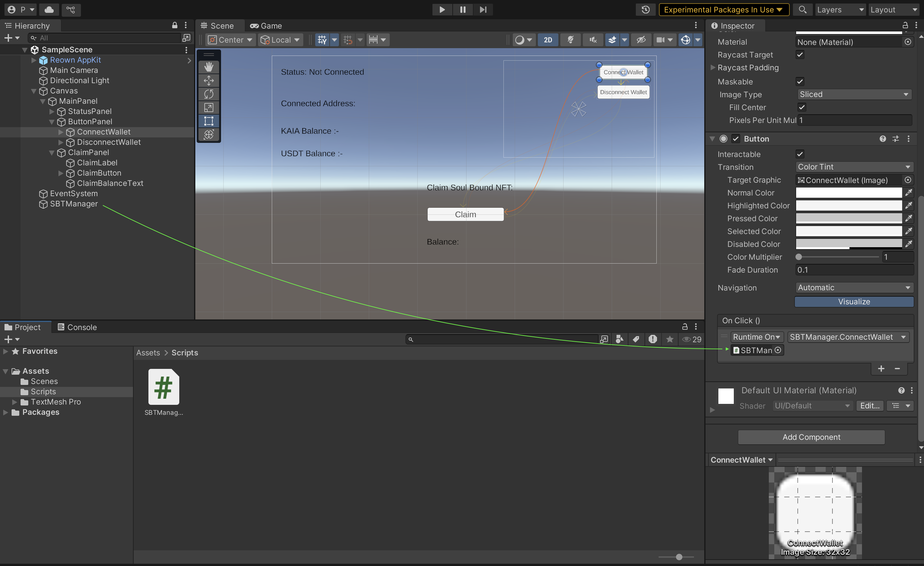Viewport: 924px width, 566px height.
Task: Toggle the Interactable checkbox
Action: tap(800, 154)
